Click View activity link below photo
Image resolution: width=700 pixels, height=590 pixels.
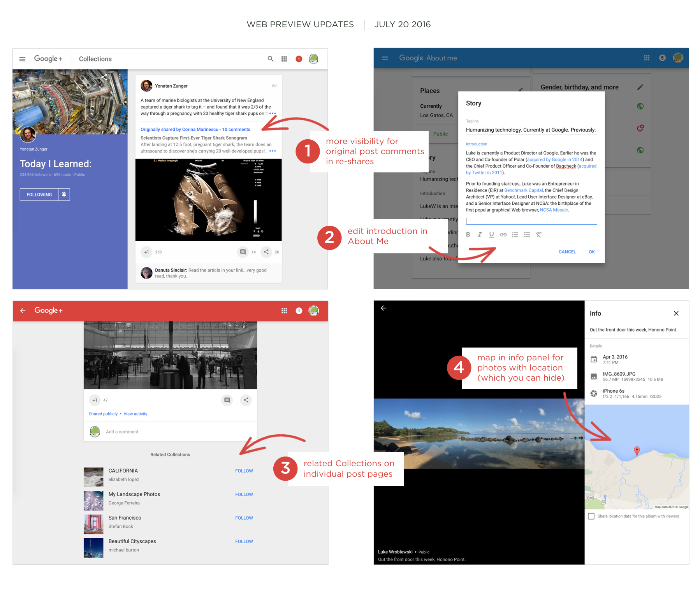coord(135,414)
